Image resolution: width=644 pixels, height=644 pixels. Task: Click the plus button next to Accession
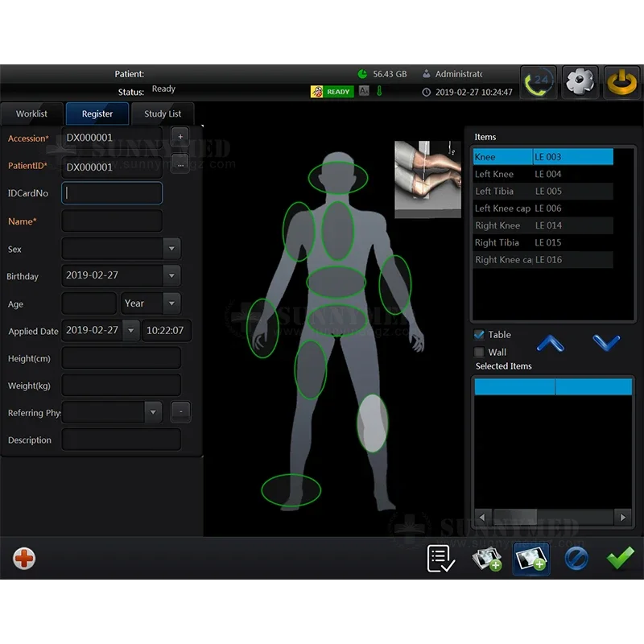180,136
